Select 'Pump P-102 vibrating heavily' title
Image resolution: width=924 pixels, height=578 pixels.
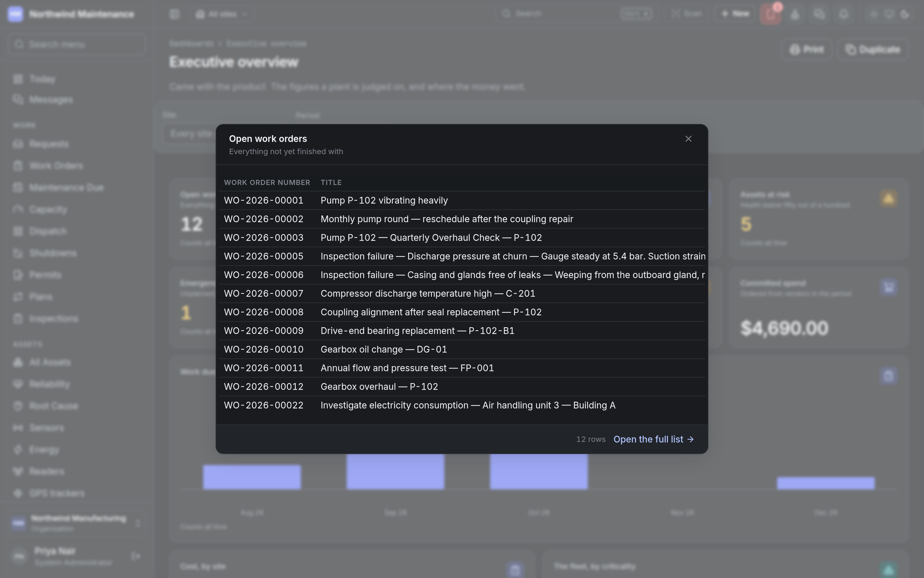[384, 200]
